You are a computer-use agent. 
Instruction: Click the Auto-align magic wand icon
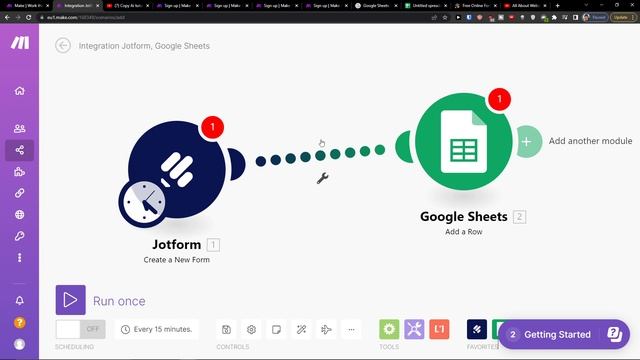click(301, 329)
